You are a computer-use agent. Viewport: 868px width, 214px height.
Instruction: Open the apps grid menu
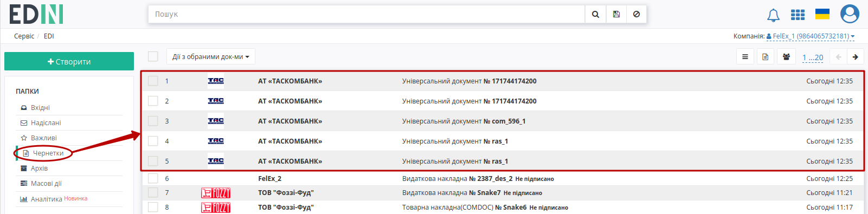coord(798,15)
